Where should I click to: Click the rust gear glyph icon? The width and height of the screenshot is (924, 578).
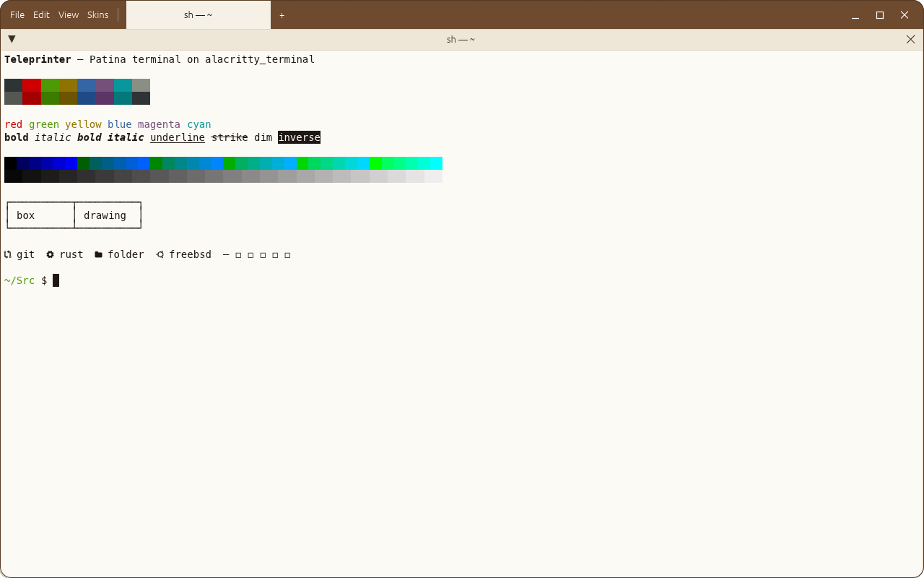pyautogui.click(x=51, y=254)
